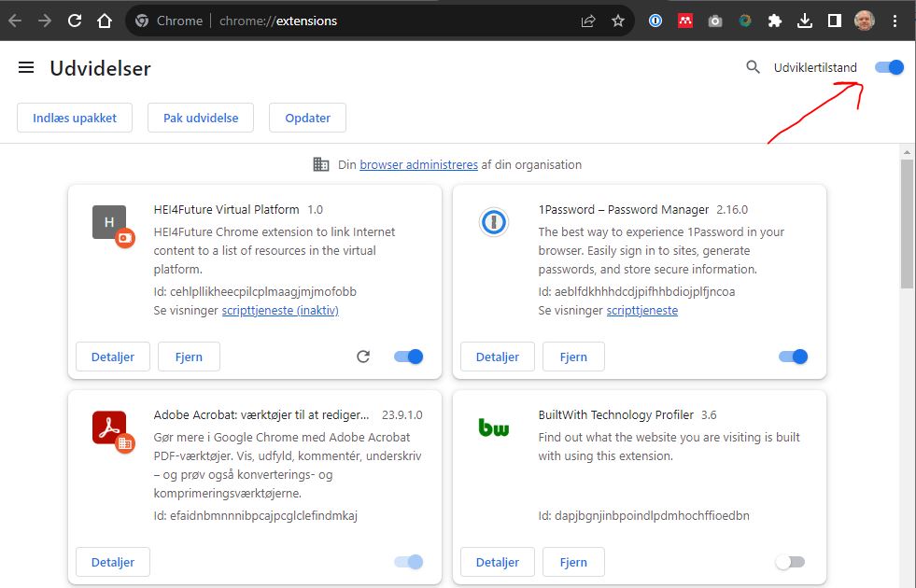Open scripttjeneste (inaktiv) link for HEI4Future
This screenshot has width=916, height=588.
tap(280, 310)
